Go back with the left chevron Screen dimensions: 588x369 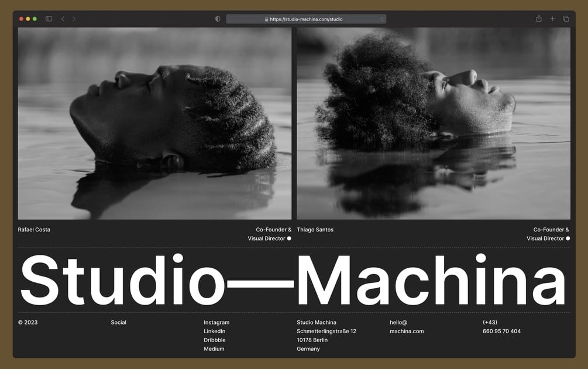63,19
